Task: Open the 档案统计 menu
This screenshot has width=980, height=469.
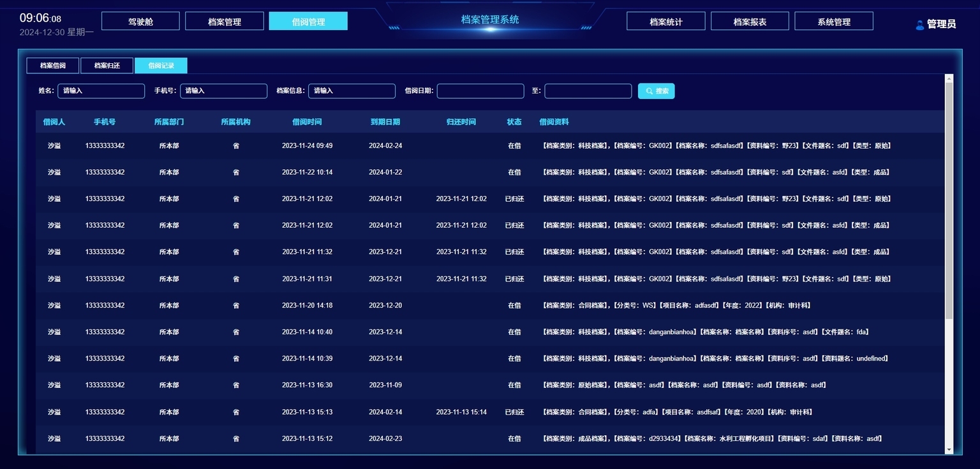Action: click(666, 21)
